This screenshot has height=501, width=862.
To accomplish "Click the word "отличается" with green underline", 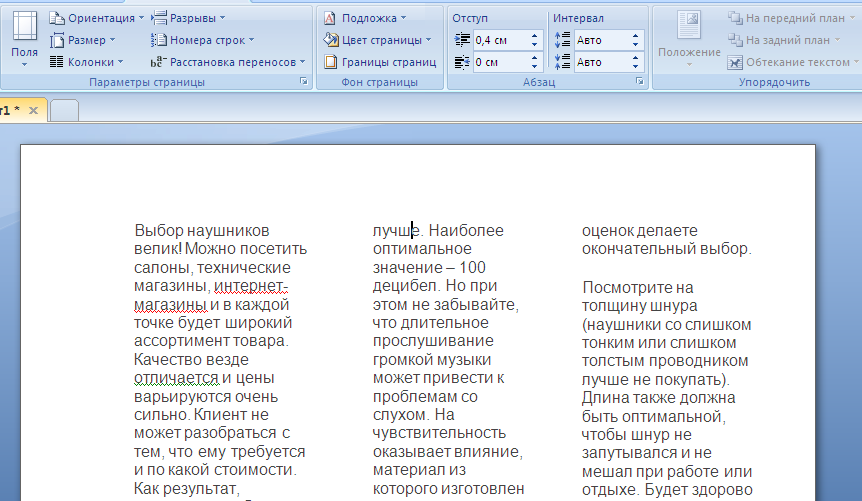I will (x=176, y=378).
